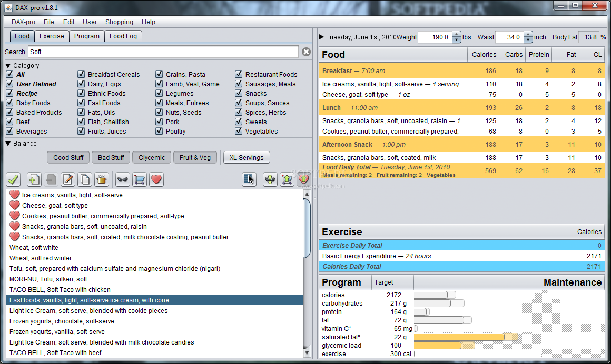Select 'Frozen yogurts, chocolate, soft-serve' row

pyautogui.click(x=154, y=321)
